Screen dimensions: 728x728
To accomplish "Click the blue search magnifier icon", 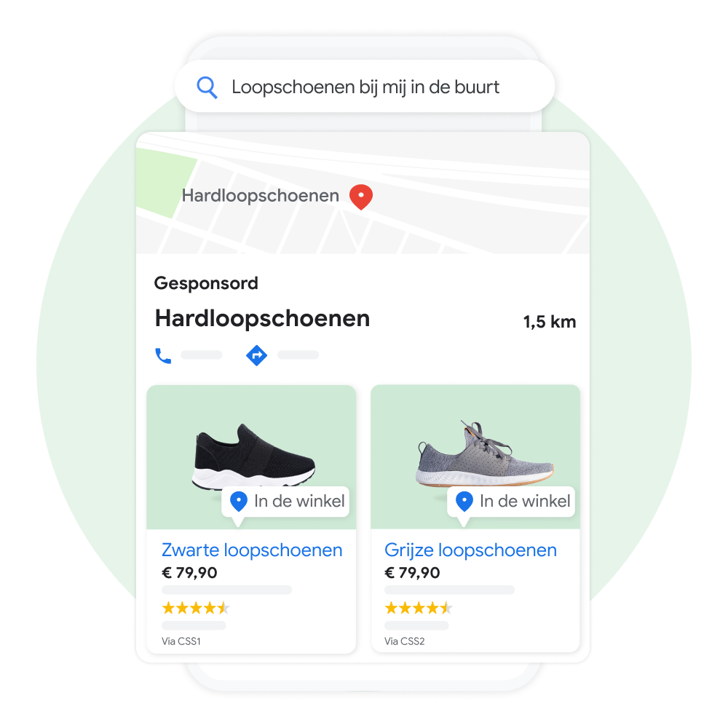I will click(x=207, y=87).
